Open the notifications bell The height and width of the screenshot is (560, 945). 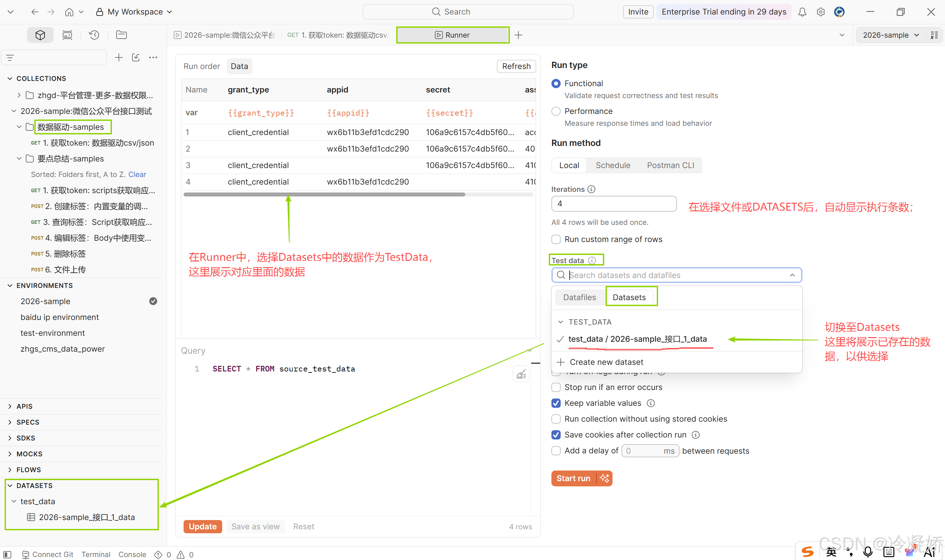[x=802, y=12]
